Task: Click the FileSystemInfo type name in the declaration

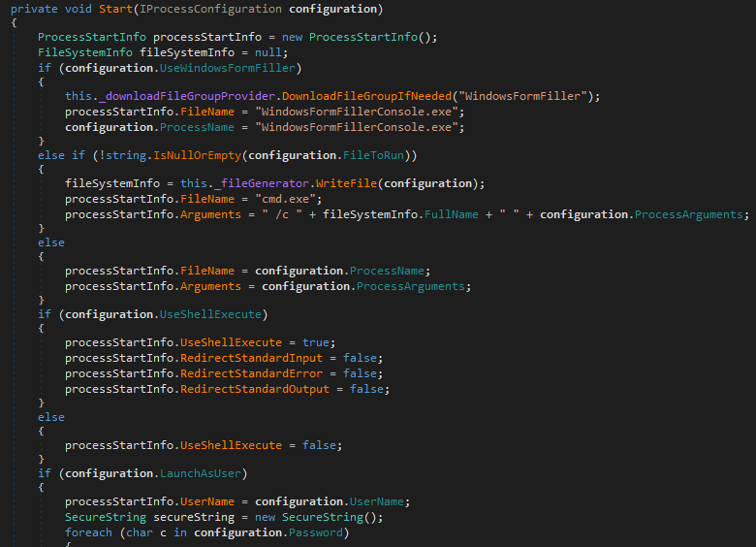Action: coord(85,52)
